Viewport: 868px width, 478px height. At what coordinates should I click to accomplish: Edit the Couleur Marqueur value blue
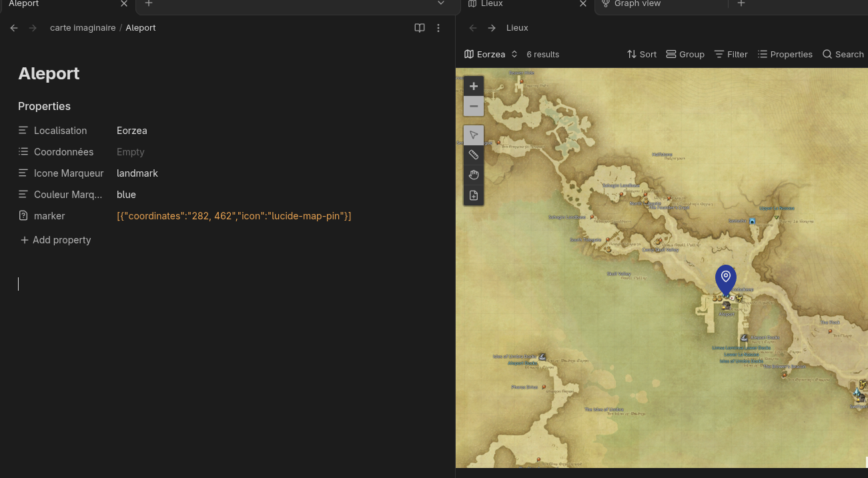click(126, 195)
